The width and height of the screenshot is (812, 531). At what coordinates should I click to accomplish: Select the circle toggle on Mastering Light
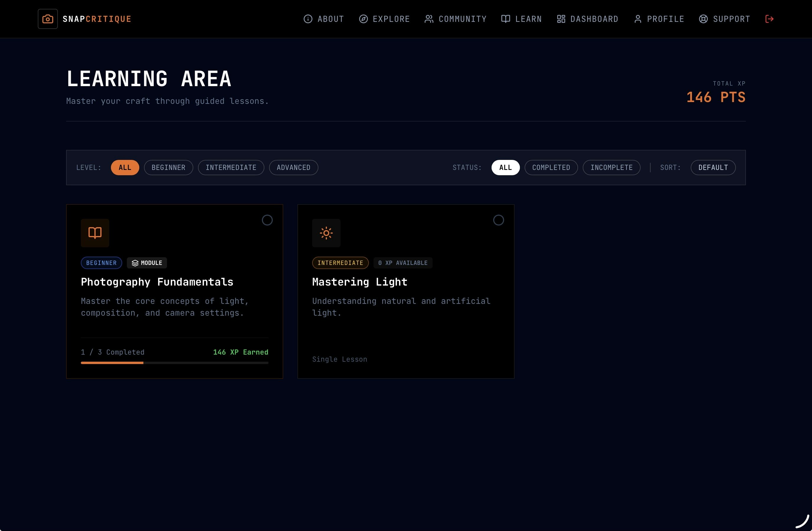(x=498, y=220)
